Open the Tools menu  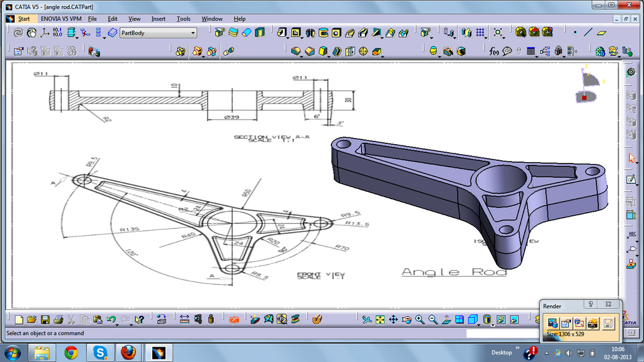tap(183, 19)
